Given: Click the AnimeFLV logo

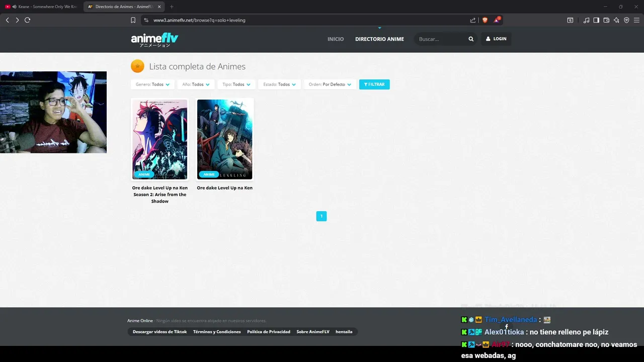Looking at the screenshot, I should point(154,39).
